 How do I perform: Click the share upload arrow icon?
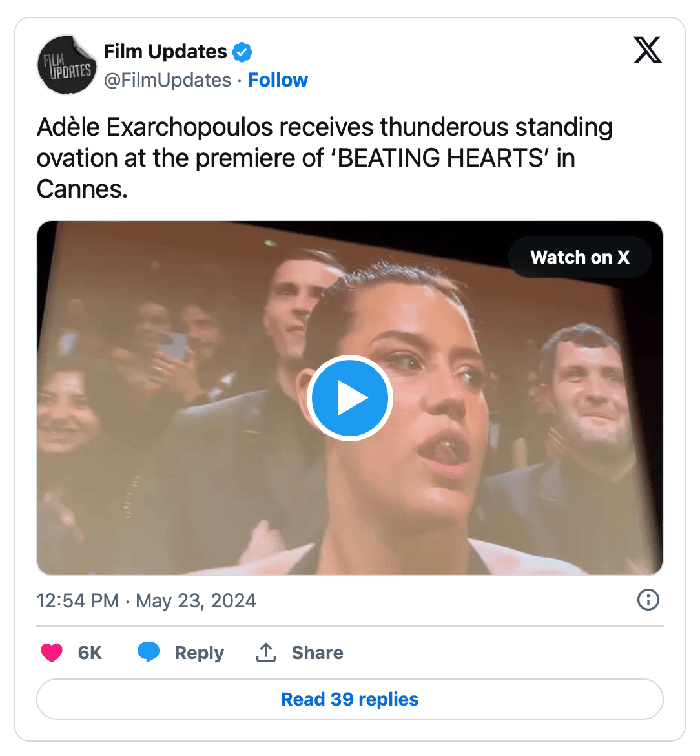[x=266, y=653]
